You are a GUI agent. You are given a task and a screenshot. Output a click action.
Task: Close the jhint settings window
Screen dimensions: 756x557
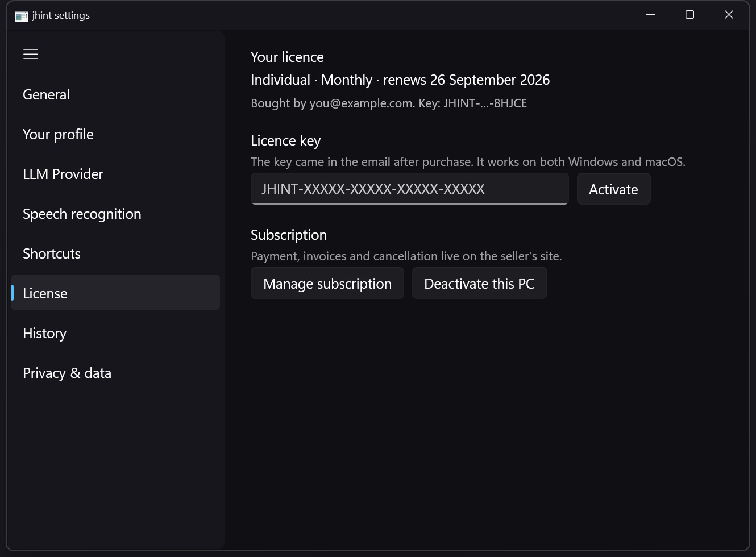[x=729, y=15]
